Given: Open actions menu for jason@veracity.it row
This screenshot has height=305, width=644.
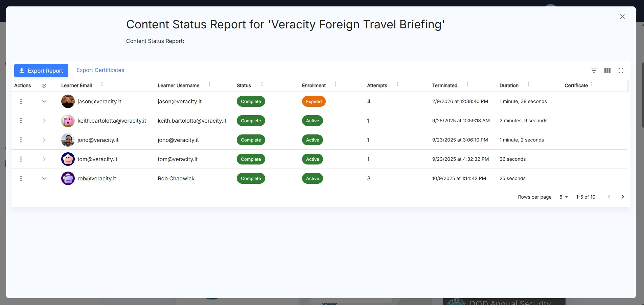Looking at the screenshot, I should [x=21, y=101].
